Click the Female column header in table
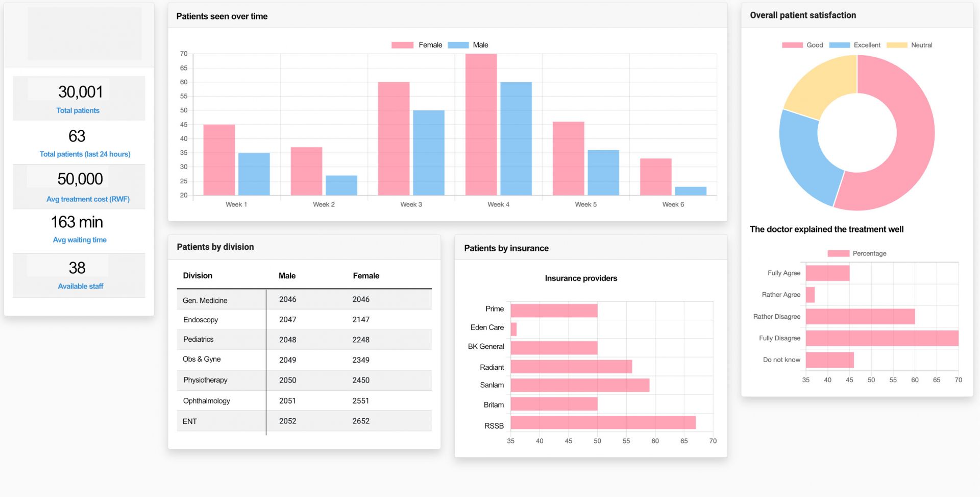The width and height of the screenshot is (980, 497). [x=366, y=276]
